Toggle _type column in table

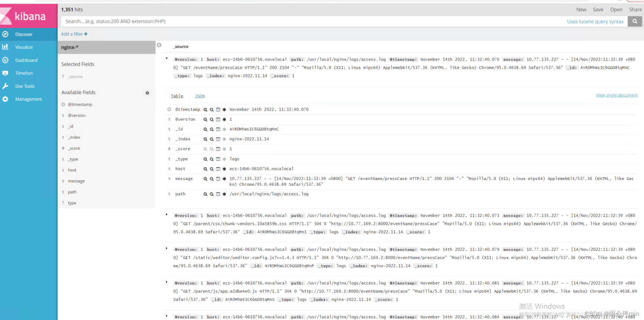point(218,159)
